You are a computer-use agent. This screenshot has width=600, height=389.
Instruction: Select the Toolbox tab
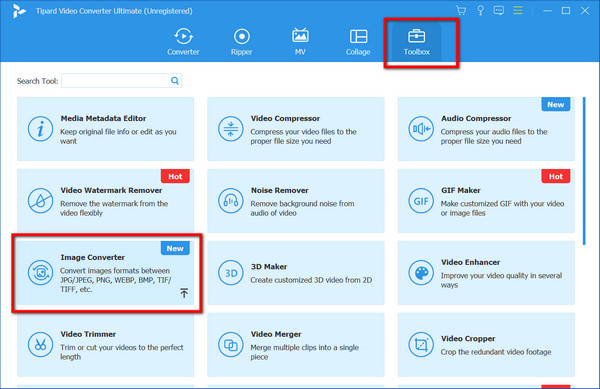coord(416,42)
